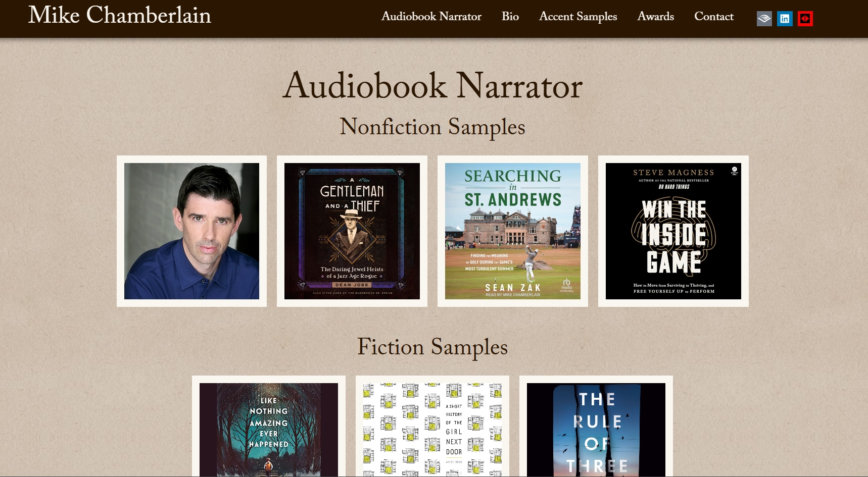The height and width of the screenshot is (477, 868).
Task: Open the Bio page from the menu
Action: tap(510, 17)
